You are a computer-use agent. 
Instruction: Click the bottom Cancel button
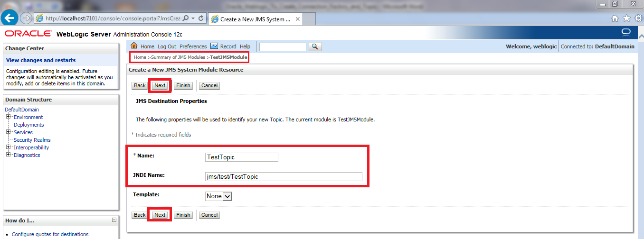point(209,215)
